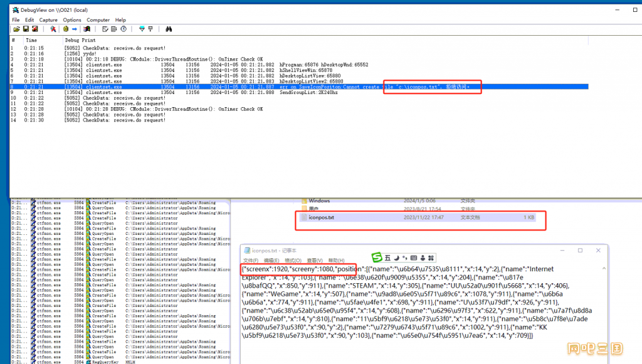Click the 五 input mode icon on IME bar
This screenshot has height=364, width=642.
tap(387, 258)
